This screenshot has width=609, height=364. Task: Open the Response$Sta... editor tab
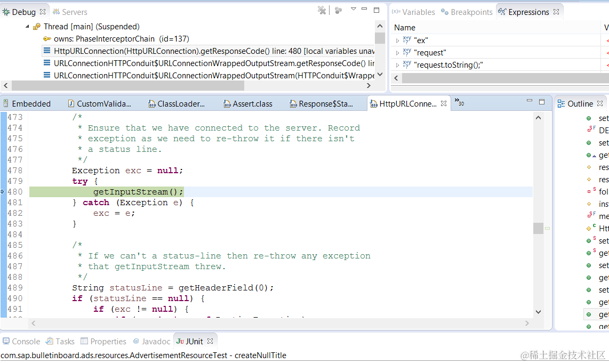point(321,103)
